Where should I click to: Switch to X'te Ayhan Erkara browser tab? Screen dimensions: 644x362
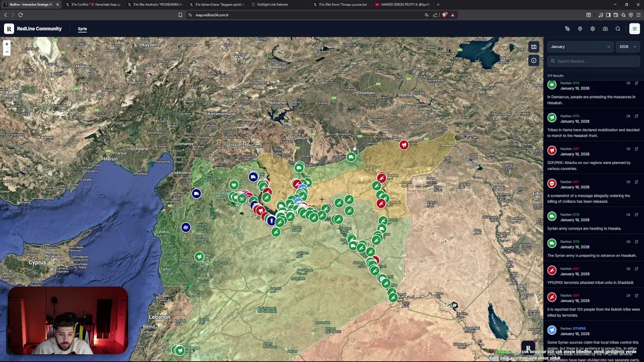tap(216, 5)
